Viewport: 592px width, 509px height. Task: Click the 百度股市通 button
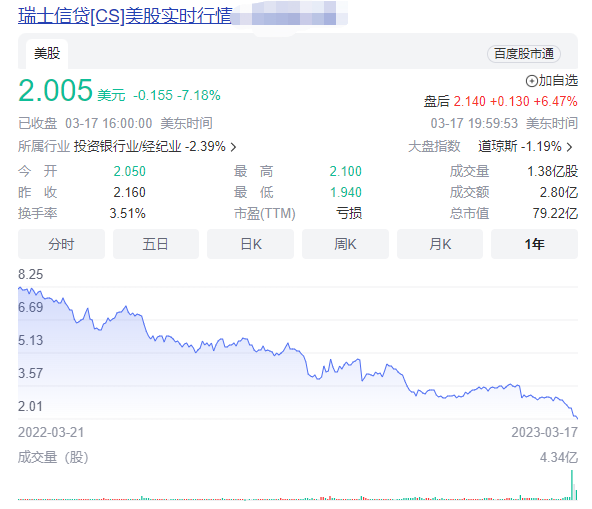[524, 54]
